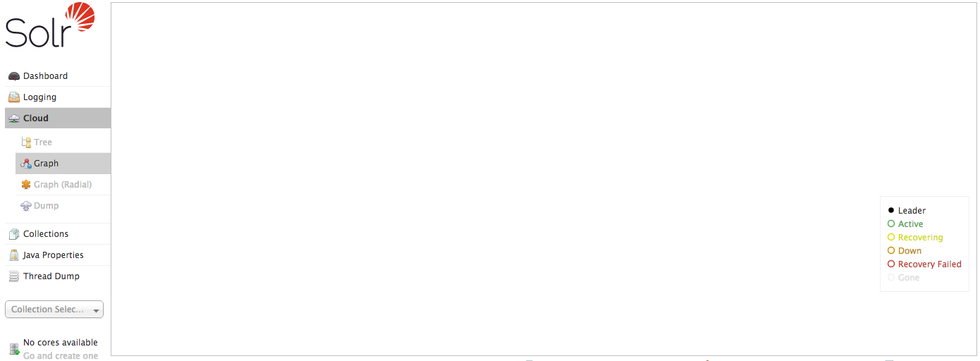Click the Solr logo
Viewport: 980px width, 361px height.
[x=49, y=25]
